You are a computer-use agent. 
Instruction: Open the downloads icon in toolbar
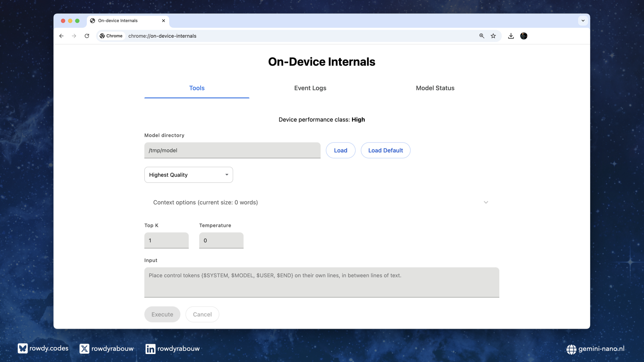(511, 36)
